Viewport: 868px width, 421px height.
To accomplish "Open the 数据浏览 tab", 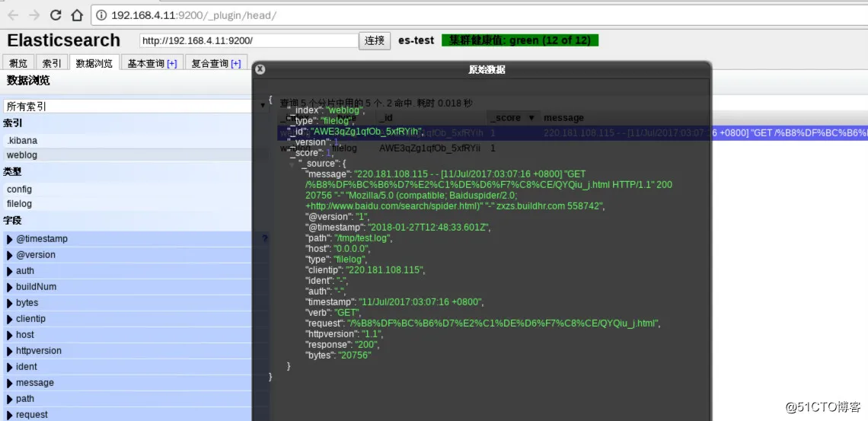I will pyautogui.click(x=94, y=63).
